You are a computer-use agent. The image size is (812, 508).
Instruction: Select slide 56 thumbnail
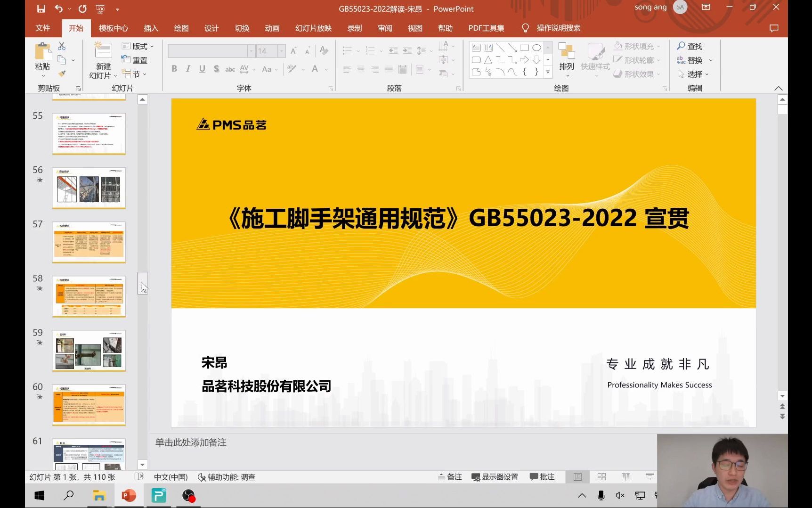(89, 188)
